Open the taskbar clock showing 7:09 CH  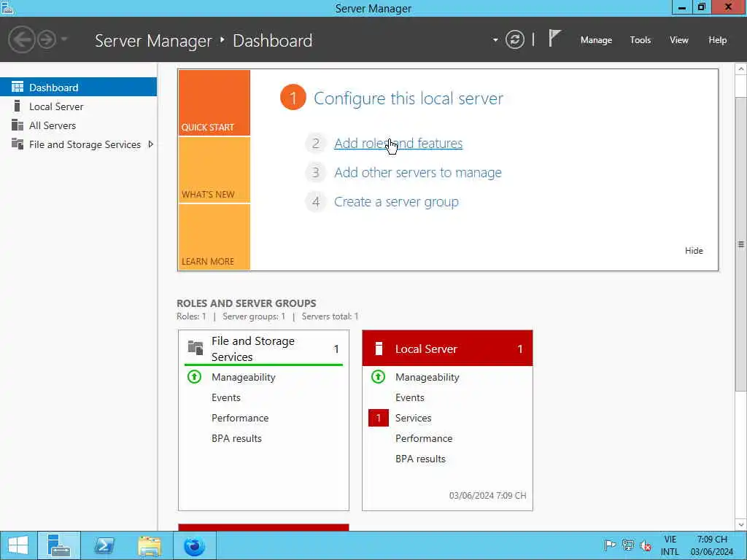pos(712,545)
